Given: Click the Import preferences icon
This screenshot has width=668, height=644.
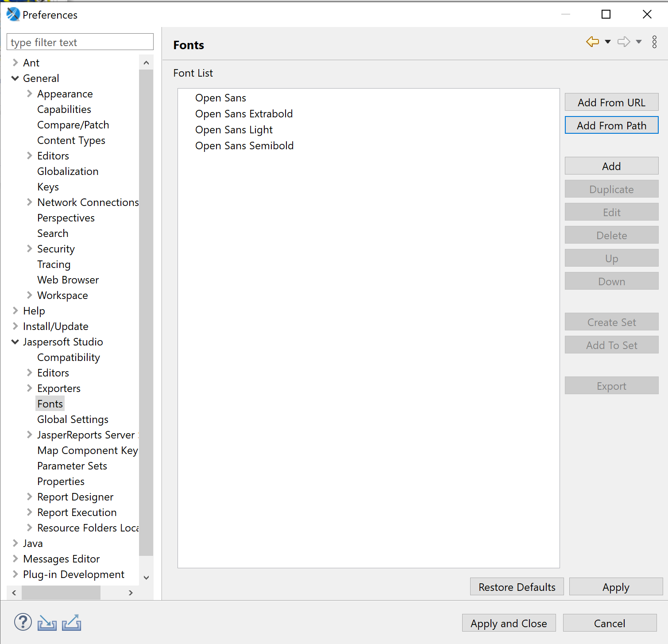Looking at the screenshot, I should point(47,623).
